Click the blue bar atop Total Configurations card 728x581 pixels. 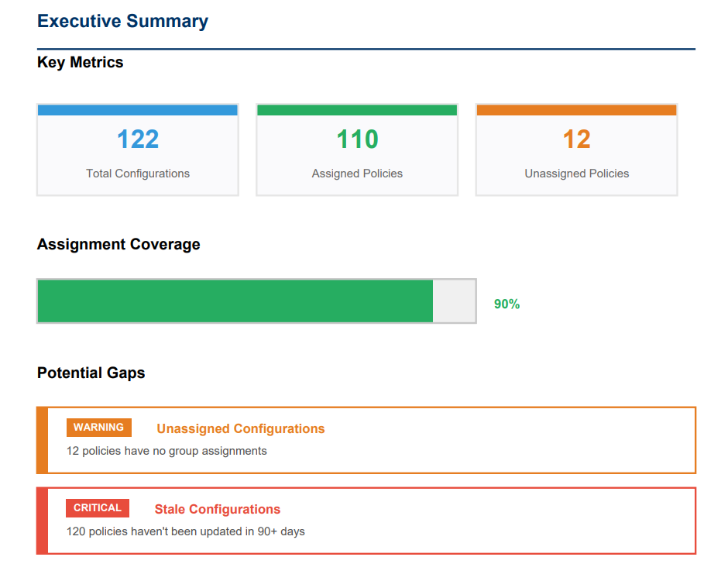pos(138,110)
